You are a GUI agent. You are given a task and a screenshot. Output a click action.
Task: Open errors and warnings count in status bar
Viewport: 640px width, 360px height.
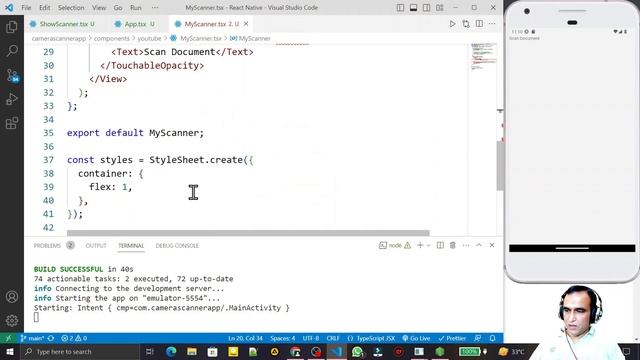tap(74, 338)
